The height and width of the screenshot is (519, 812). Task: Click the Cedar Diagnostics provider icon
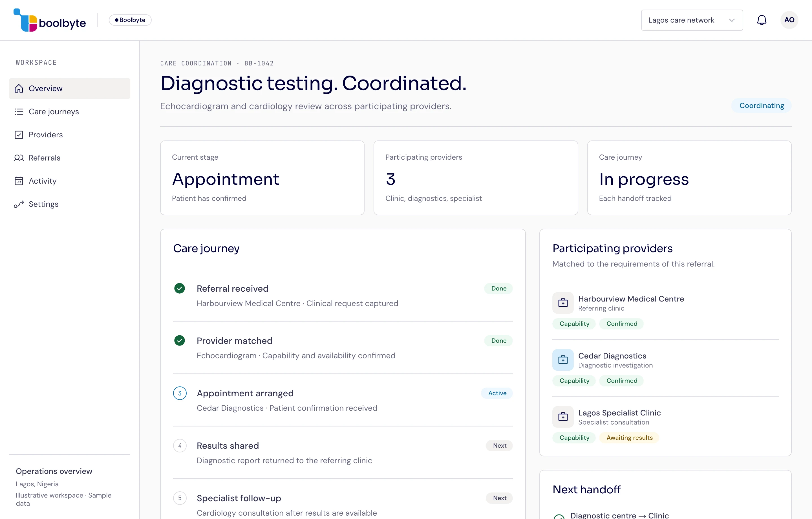[563, 360]
